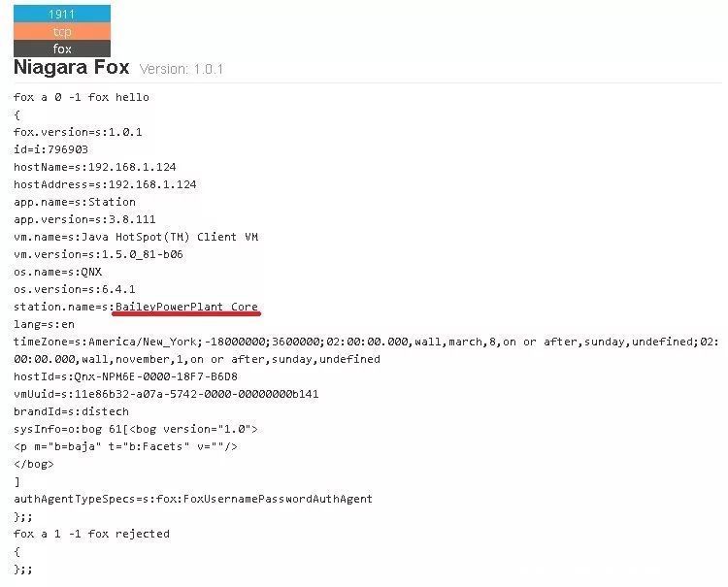Image resolution: width=728 pixels, height=587 pixels.
Task: Click the app.version=s:3.8.111 line
Action: point(84,219)
